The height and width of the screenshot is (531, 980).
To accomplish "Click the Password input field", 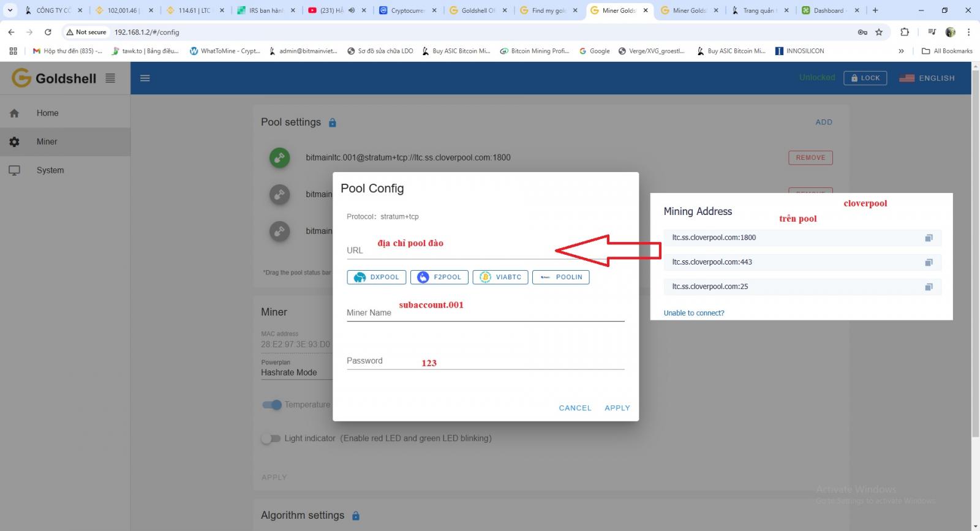I will pyautogui.click(x=485, y=360).
